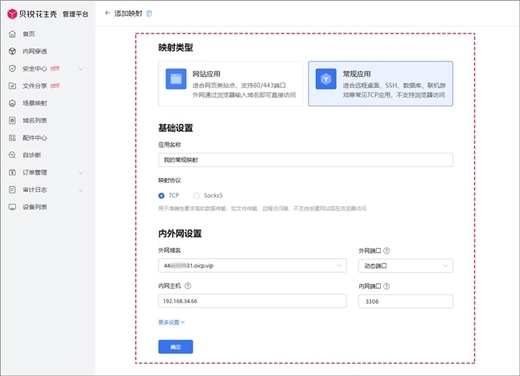This screenshot has height=376, width=520.
Task: Go back using the arrow beside 添加映射
Action: click(x=107, y=13)
